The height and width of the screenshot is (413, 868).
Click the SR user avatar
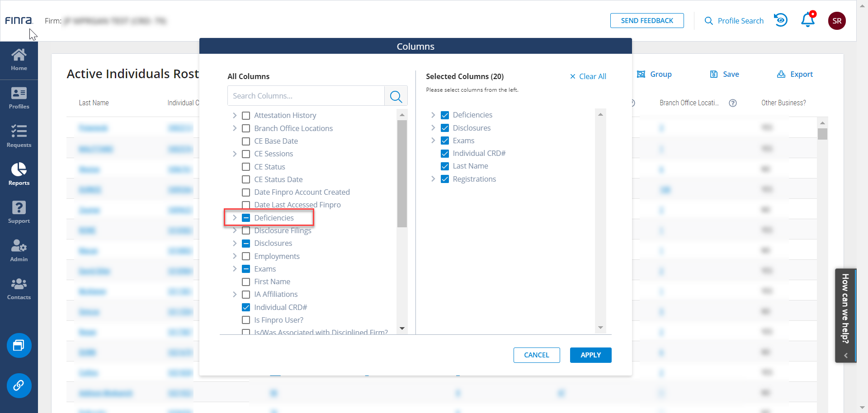click(x=836, y=21)
